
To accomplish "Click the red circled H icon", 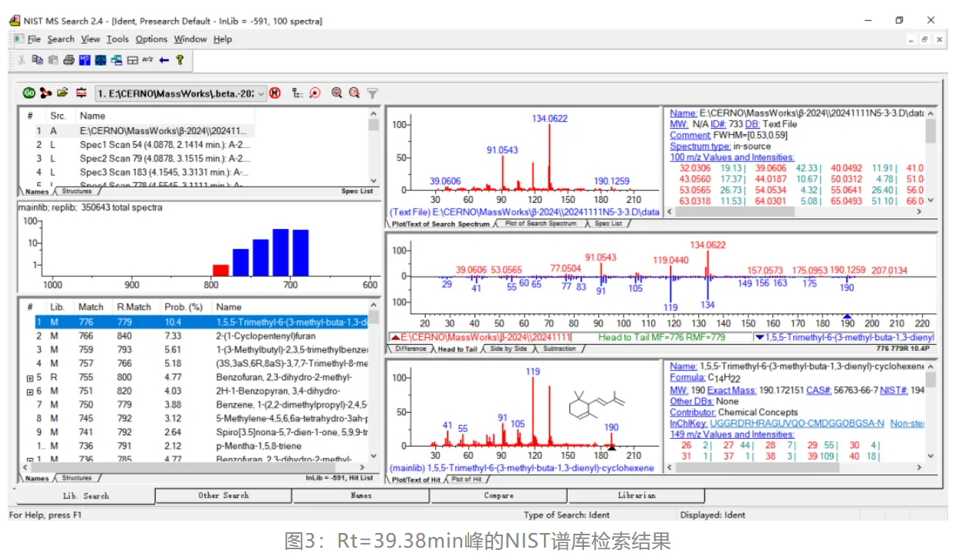I will pyautogui.click(x=275, y=93).
